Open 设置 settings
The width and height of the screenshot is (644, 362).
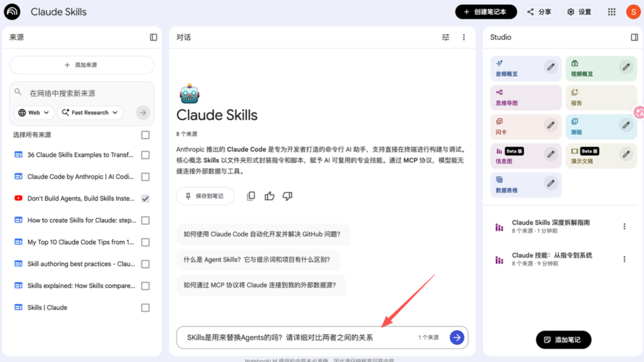pos(580,12)
